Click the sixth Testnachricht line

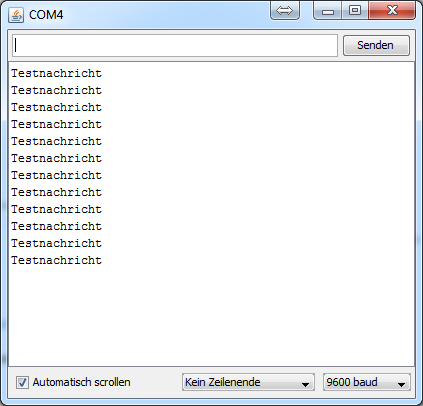point(56,158)
